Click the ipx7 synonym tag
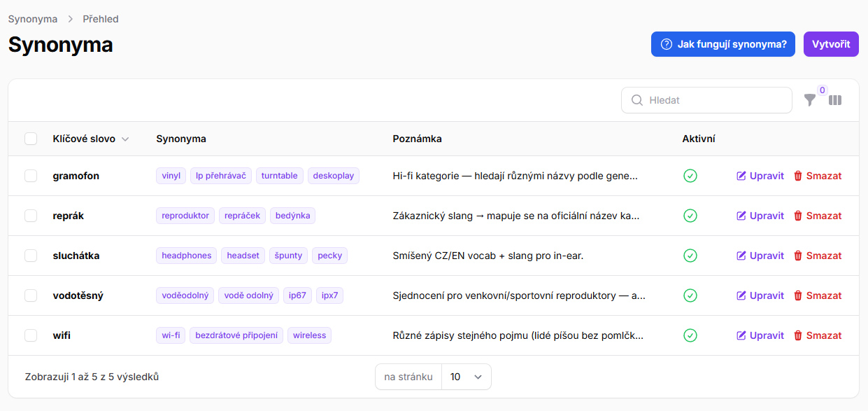Screen dimensions: 868x411 point(330,295)
